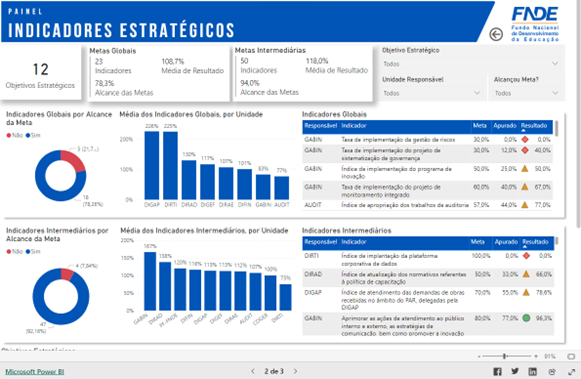Click the share arrow icon in footer

(552, 371)
